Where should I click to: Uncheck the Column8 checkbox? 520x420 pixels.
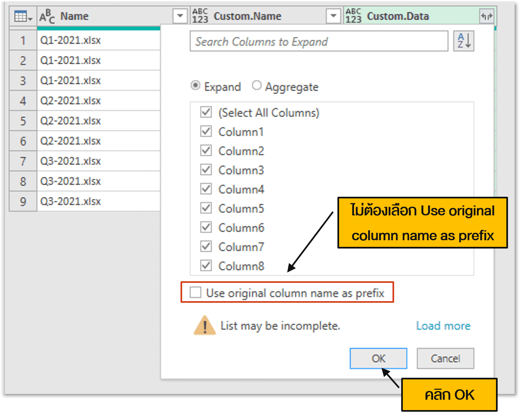pyautogui.click(x=206, y=265)
